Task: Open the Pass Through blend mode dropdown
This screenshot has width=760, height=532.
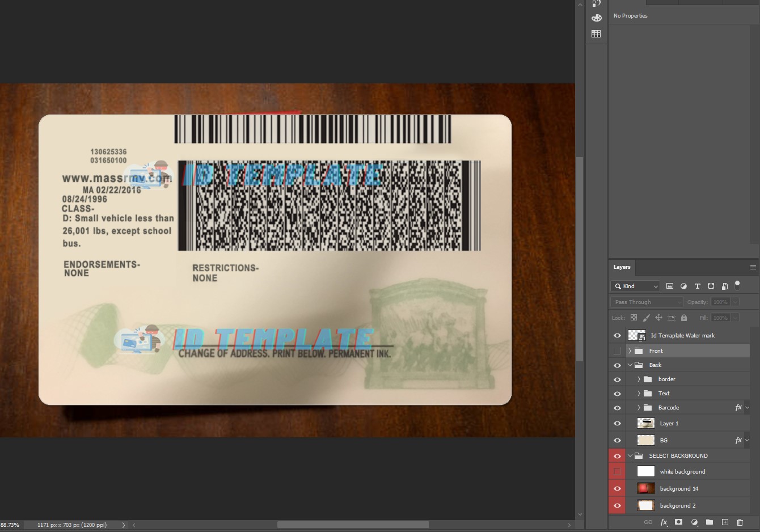Action: click(647, 302)
